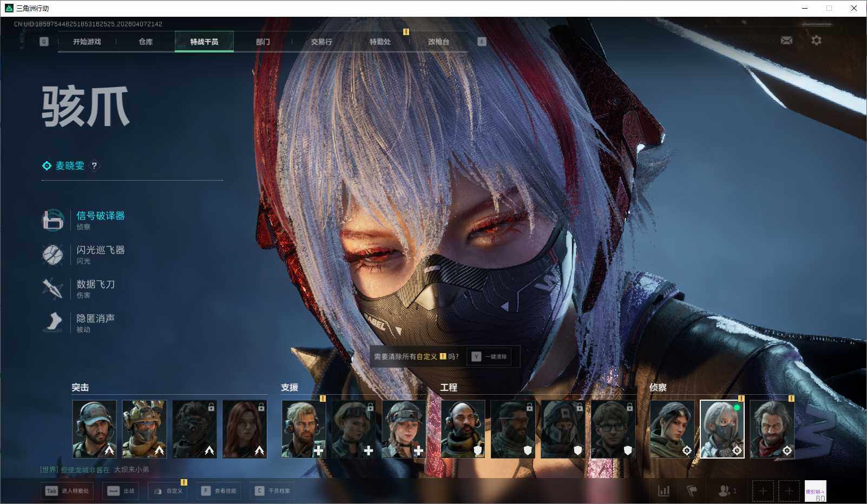Open the 干员档案 button
Screen dimensions: 867x504
tap(272, 491)
